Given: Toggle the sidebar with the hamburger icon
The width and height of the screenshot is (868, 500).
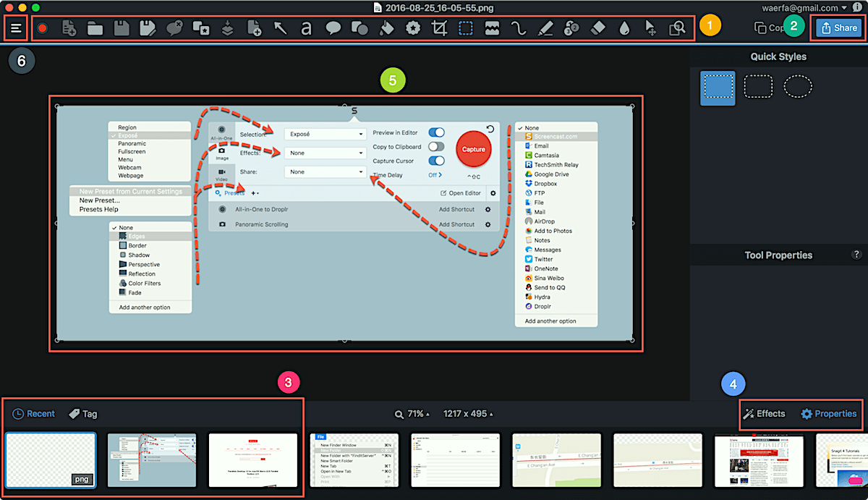Looking at the screenshot, I should point(16,29).
